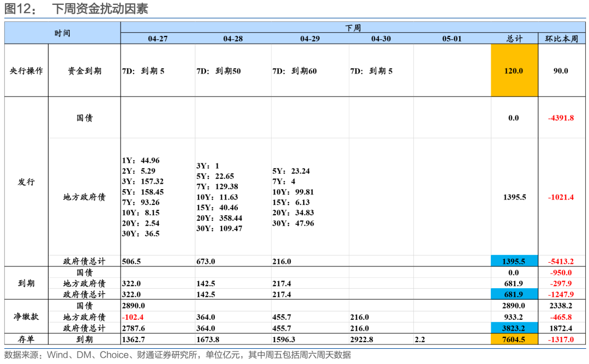Select the blue-highlighted 3823.2 cell

point(514,328)
